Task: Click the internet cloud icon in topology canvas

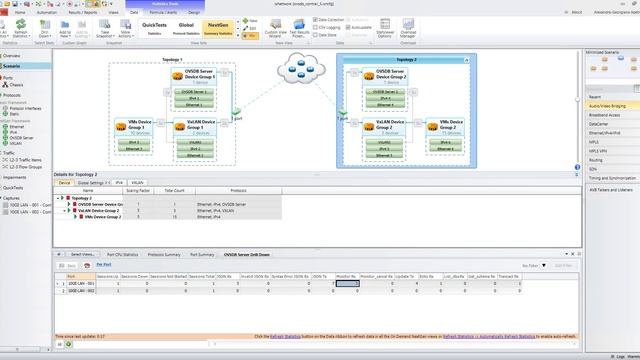Action: (x=301, y=68)
